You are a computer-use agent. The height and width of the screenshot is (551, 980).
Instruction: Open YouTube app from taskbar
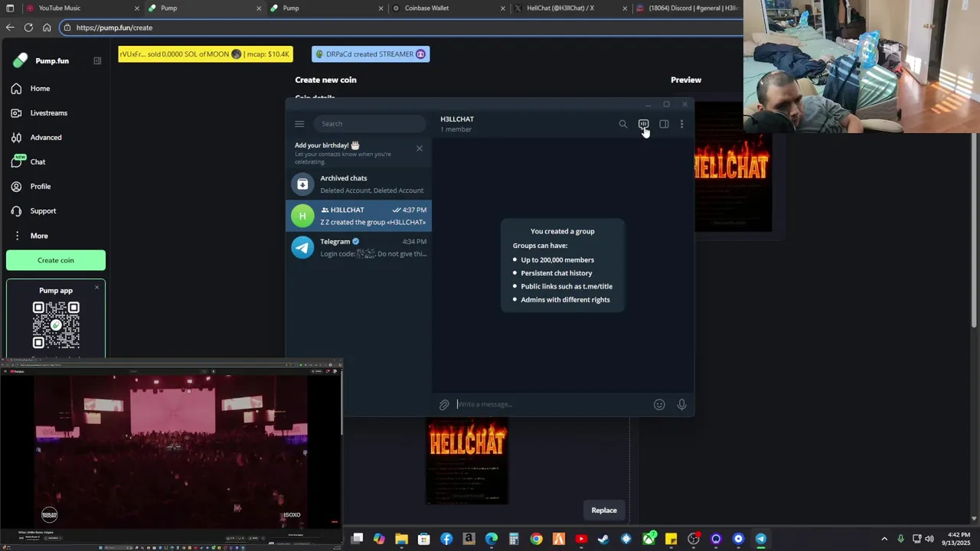pos(581,539)
